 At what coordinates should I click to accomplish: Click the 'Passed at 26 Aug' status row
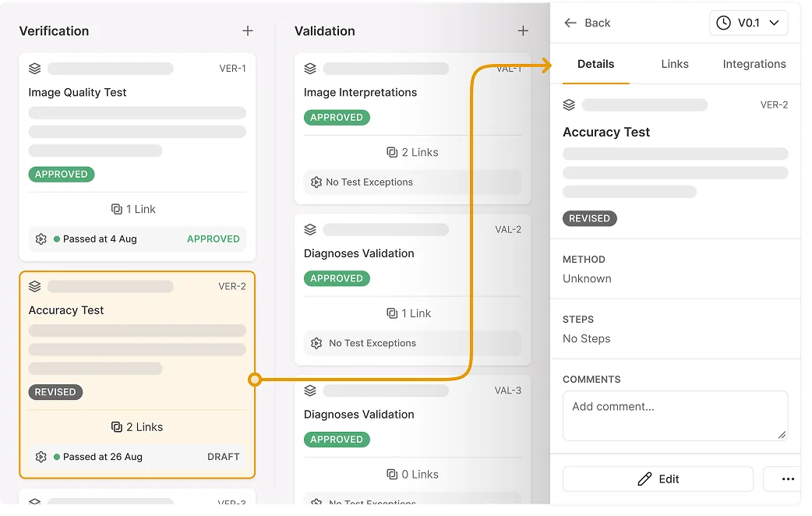pos(137,457)
